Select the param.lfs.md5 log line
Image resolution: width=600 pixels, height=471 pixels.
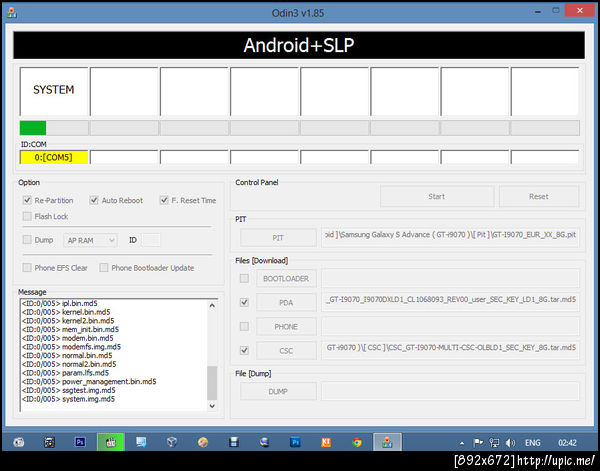point(65,373)
